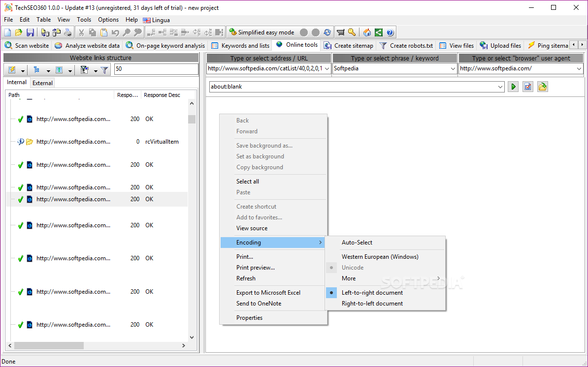Click the Paste clipboard icon
588x367 pixels.
(104, 32)
